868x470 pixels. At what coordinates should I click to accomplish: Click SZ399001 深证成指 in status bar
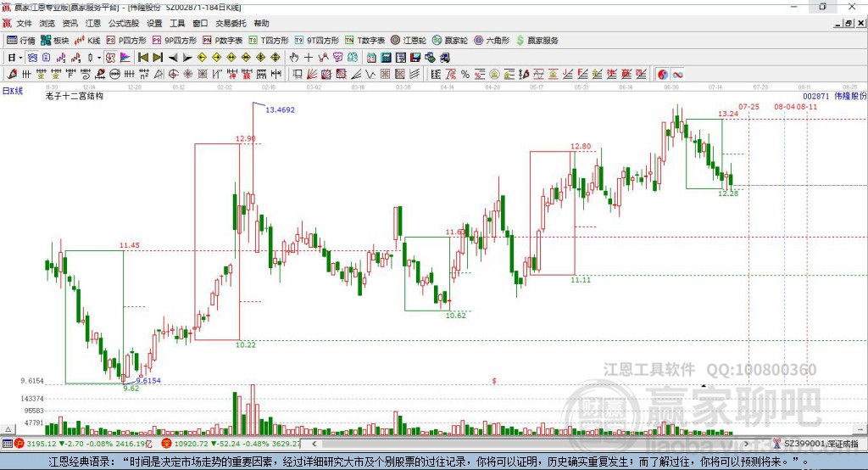pos(821,444)
